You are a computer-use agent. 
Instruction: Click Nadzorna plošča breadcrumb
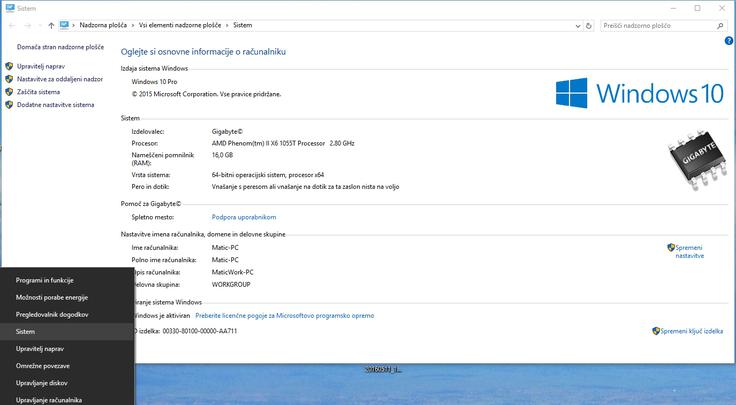pos(103,25)
